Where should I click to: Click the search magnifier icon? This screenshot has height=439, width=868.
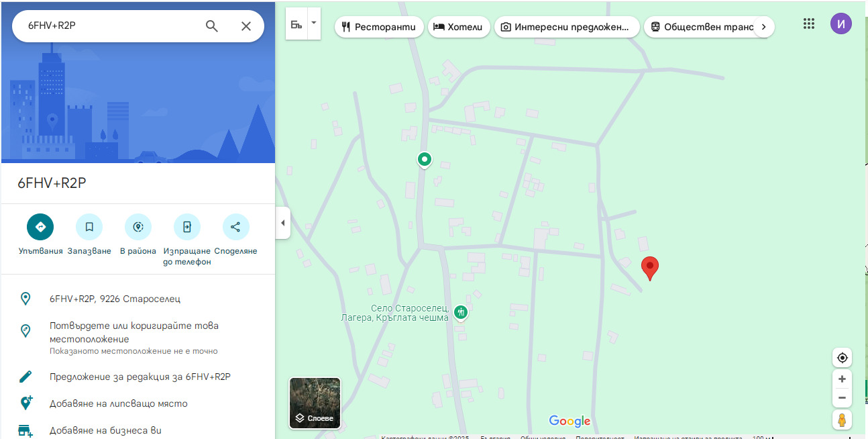211,26
